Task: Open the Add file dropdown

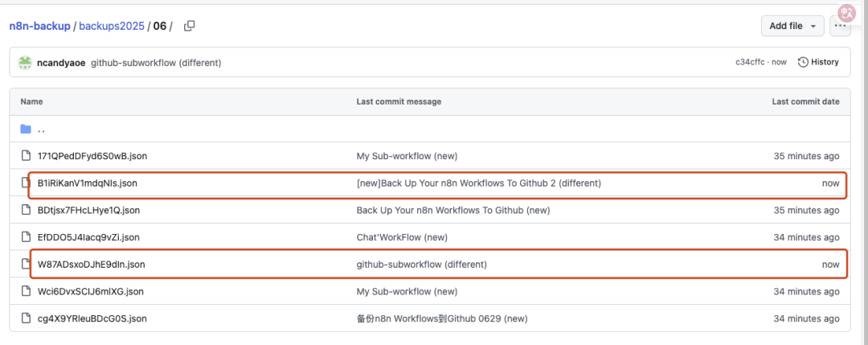Action: [x=792, y=26]
